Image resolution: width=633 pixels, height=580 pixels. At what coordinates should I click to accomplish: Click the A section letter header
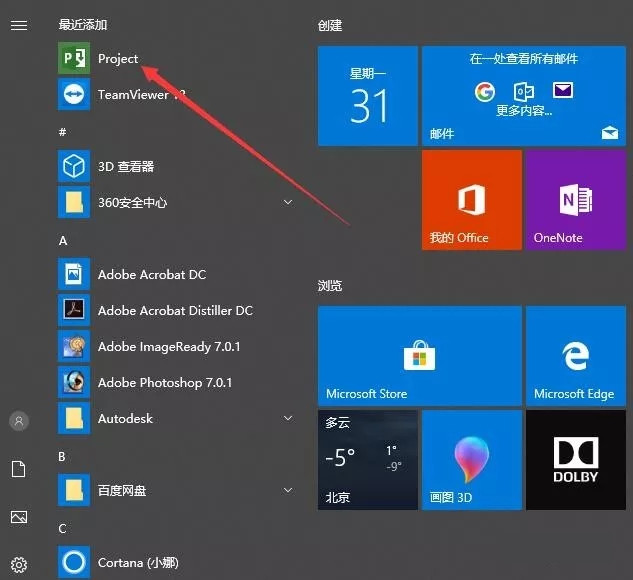click(63, 241)
